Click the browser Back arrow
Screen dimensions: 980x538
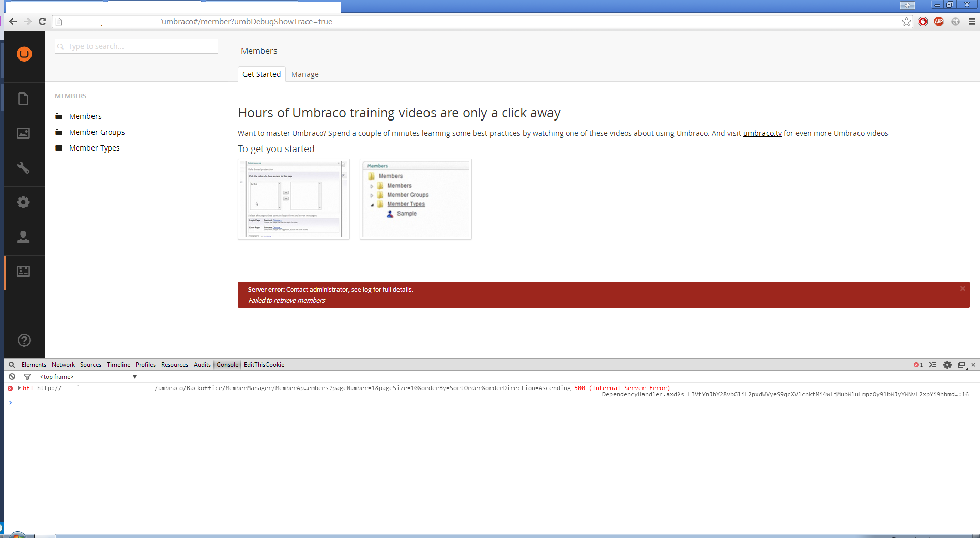pyautogui.click(x=13, y=21)
